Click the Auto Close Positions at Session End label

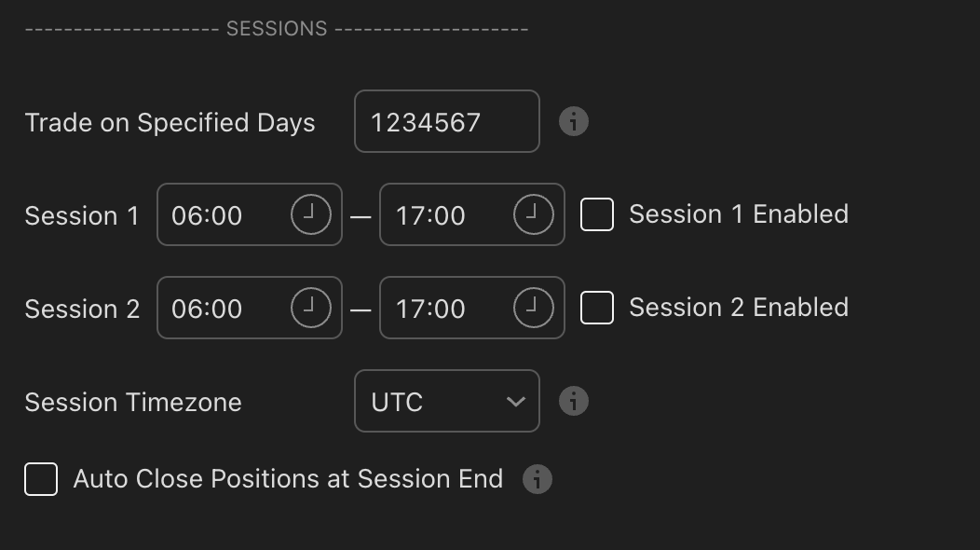tap(288, 479)
